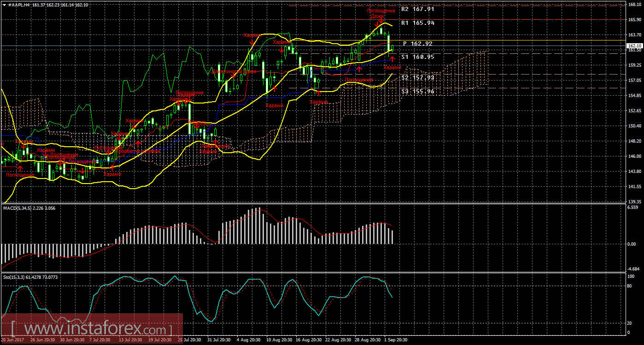Screen dimensions: 644x345
Task: Click the Длинноногий Доджи pattern marker
Action: (x=234, y=72)
